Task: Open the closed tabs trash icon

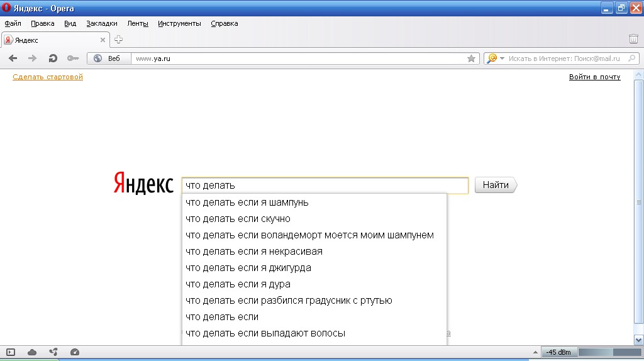Action: [x=633, y=38]
